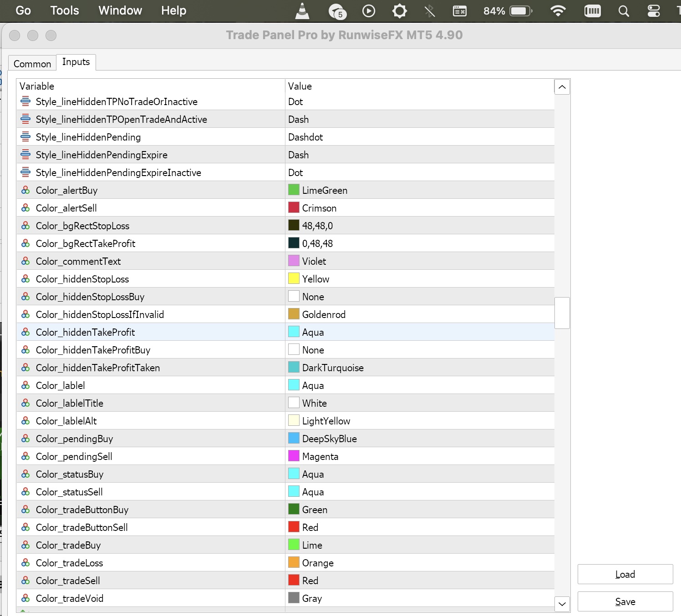Click the battery status icon
This screenshot has height=616, width=681.
click(x=521, y=11)
